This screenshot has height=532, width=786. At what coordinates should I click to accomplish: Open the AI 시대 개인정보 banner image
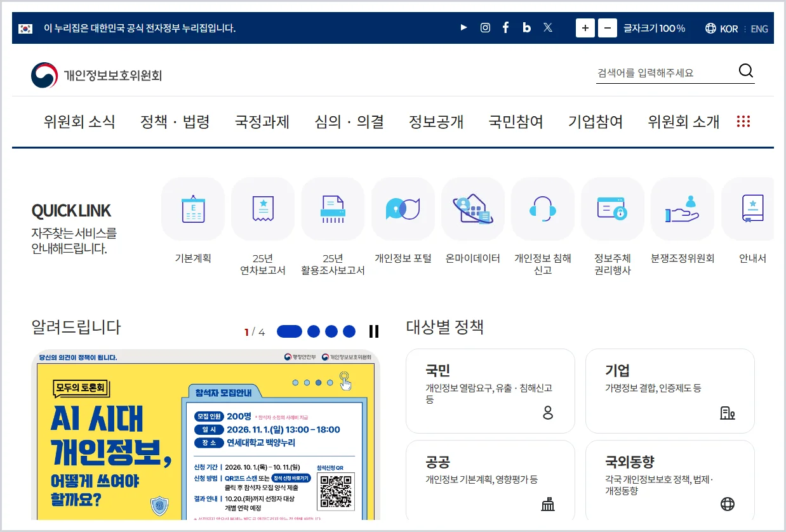(x=206, y=435)
